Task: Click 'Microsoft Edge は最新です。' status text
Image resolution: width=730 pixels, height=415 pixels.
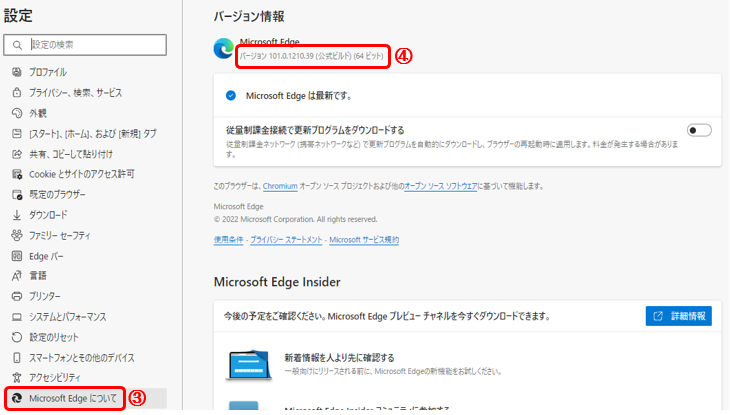Action: pyautogui.click(x=299, y=95)
